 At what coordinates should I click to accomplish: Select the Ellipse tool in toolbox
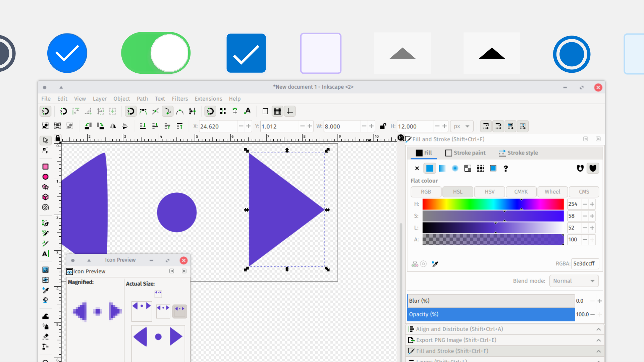(45, 177)
